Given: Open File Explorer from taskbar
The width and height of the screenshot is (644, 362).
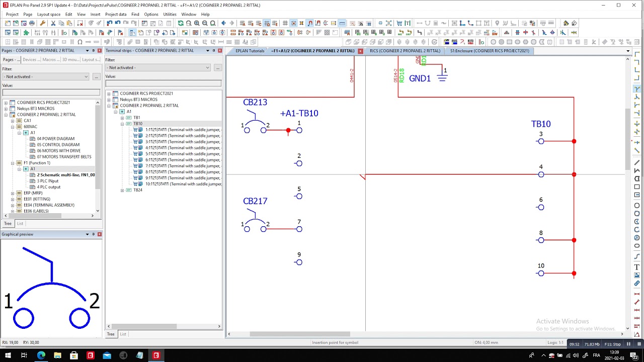Looking at the screenshot, I should point(57,355).
